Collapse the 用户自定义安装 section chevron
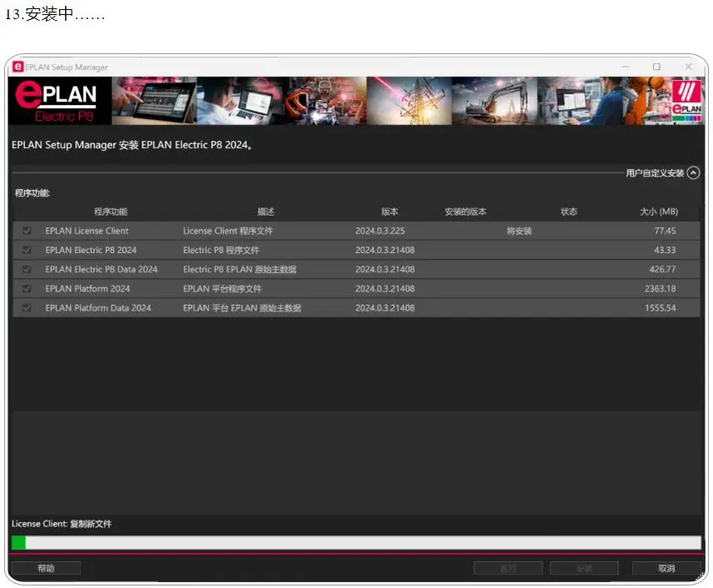This screenshot has width=713, height=588. [x=693, y=172]
